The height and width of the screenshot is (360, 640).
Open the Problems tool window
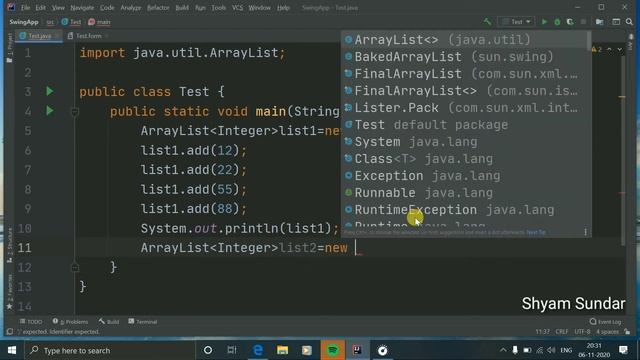pyautogui.click(x=70, y=322)
